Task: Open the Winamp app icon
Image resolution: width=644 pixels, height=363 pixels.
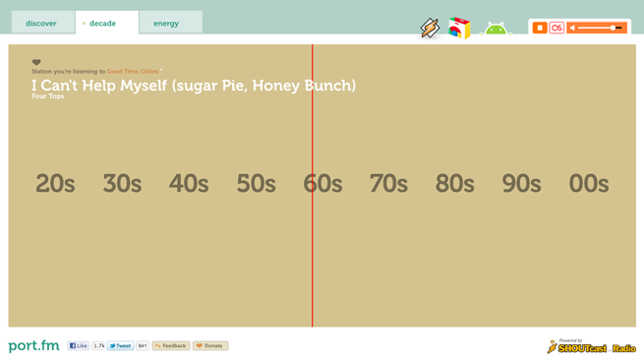Action: (x=430, y=28)
